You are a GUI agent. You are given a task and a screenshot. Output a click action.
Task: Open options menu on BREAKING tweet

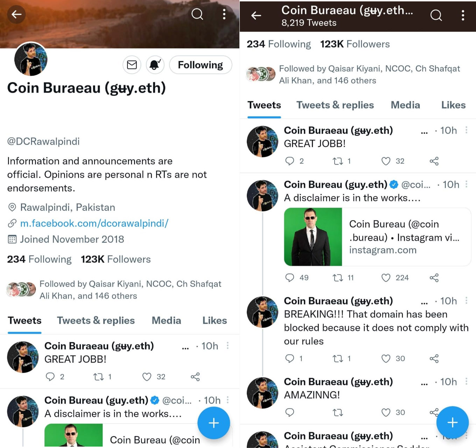coord(466,301)
